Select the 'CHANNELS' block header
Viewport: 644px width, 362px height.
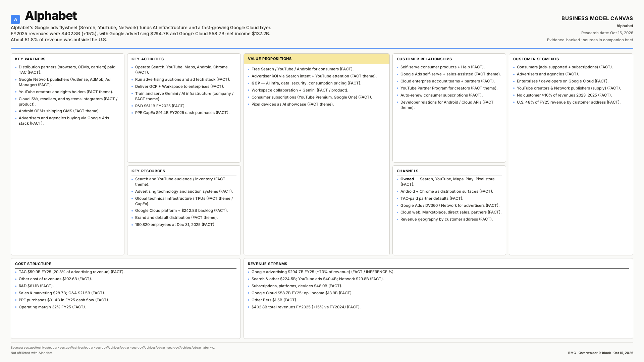(x=408, y=171)
